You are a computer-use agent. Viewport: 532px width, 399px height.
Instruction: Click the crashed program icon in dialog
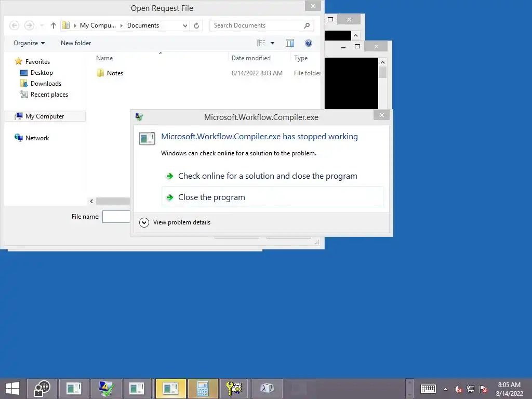(147, 138)
